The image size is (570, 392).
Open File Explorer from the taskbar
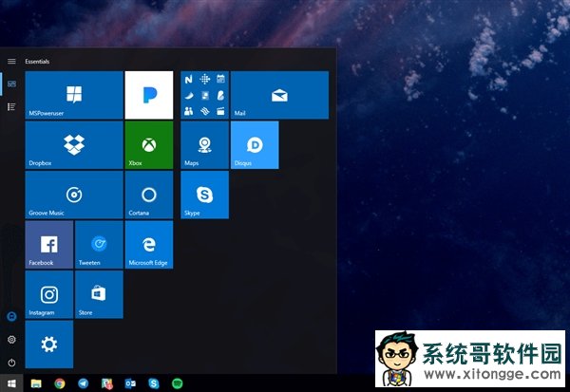tap(36, 383)
